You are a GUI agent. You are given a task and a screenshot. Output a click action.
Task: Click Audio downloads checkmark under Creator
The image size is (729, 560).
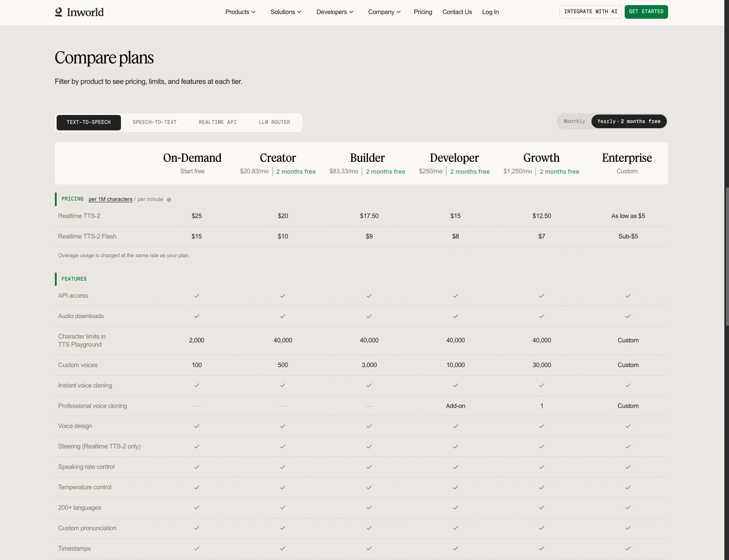click(x=283, y=316)
